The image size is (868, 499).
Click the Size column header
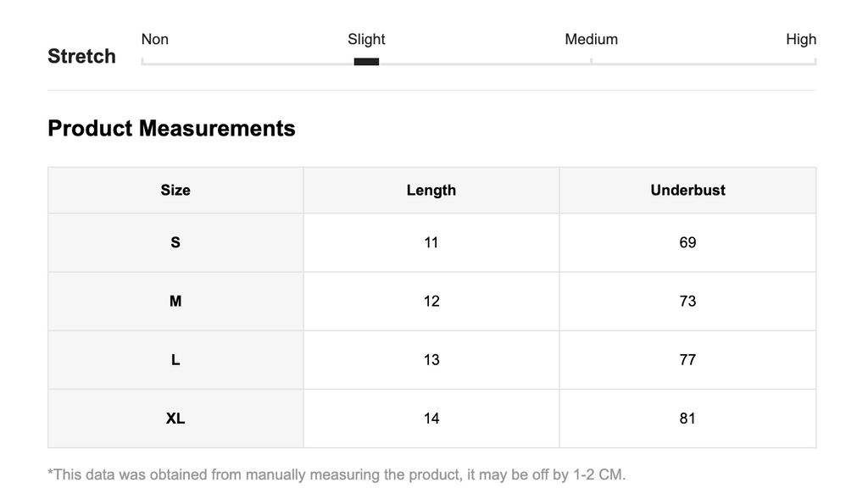pos(175,191)
